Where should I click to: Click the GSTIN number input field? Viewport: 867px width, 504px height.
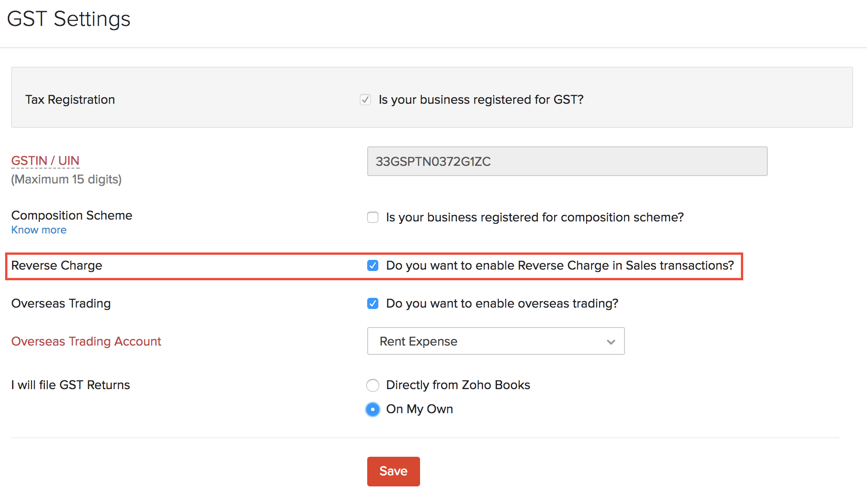(567, 161)
